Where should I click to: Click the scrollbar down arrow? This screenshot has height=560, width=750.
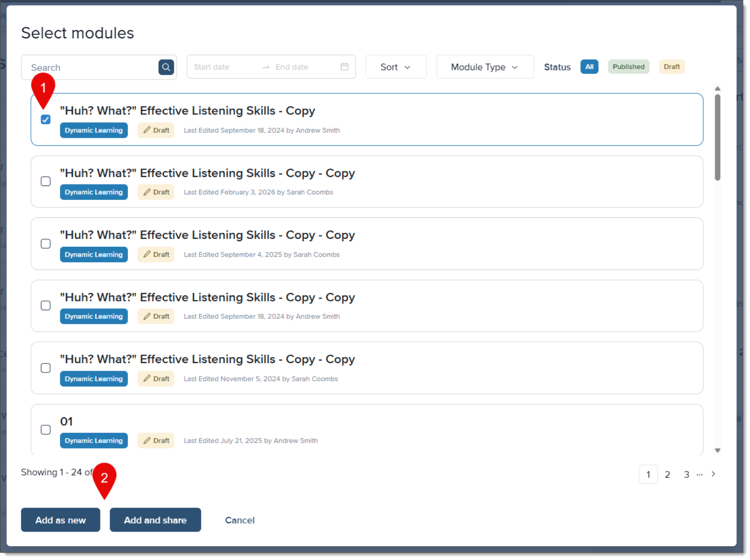click(717, 450)
